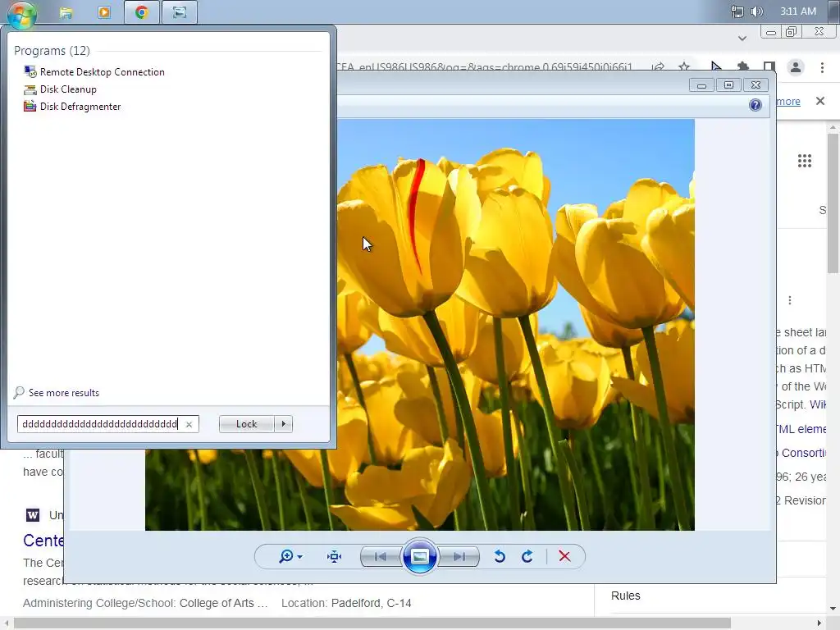Click the volume speaker tray icon

click(x=756, y=11)
